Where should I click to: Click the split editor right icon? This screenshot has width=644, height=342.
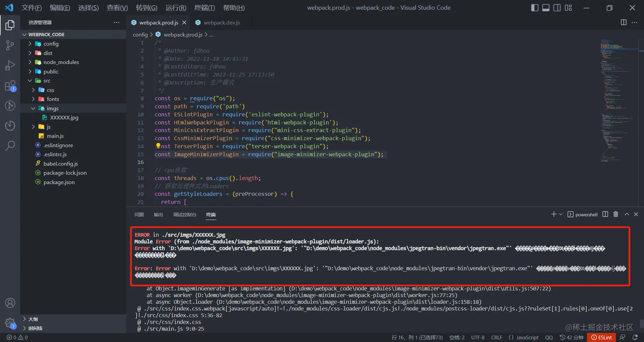[624, 22]
